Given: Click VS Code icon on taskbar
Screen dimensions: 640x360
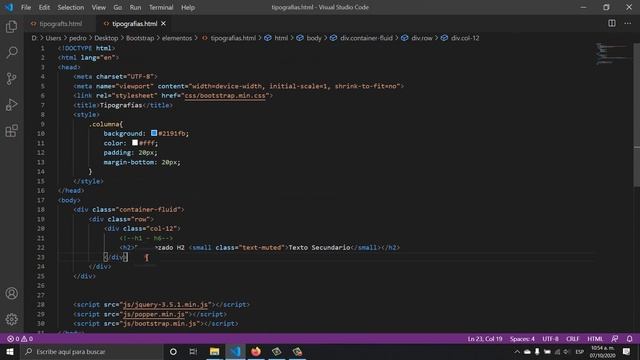Looking at the screenshot, I should pos(235,351).
